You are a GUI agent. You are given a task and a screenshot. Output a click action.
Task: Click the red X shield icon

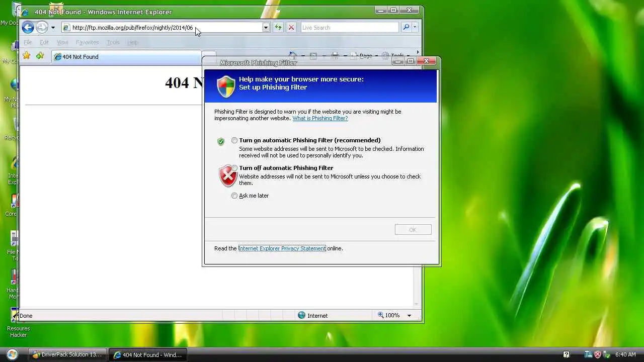click(x=228, y=176)
